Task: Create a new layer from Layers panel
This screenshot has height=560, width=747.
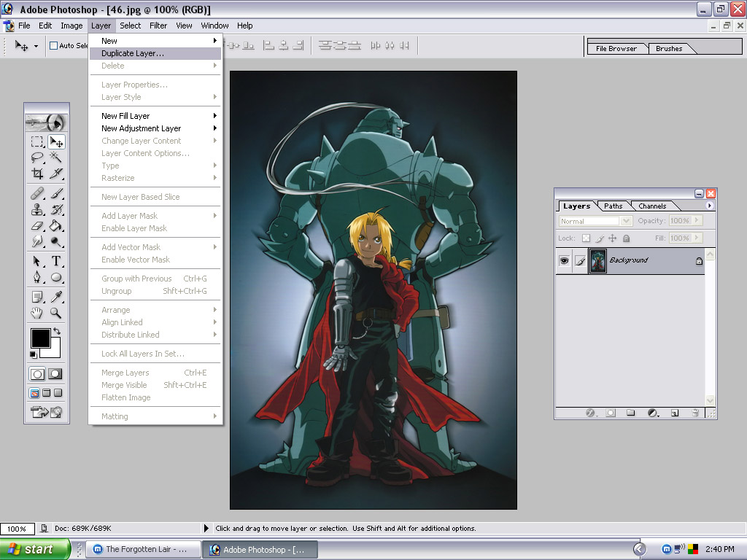Action: click(675, 413)
